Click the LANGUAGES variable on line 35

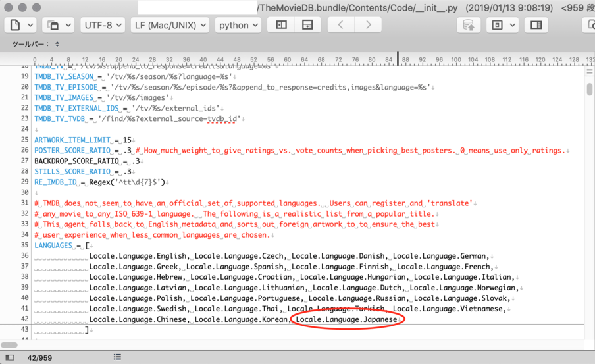click(53, 246)
